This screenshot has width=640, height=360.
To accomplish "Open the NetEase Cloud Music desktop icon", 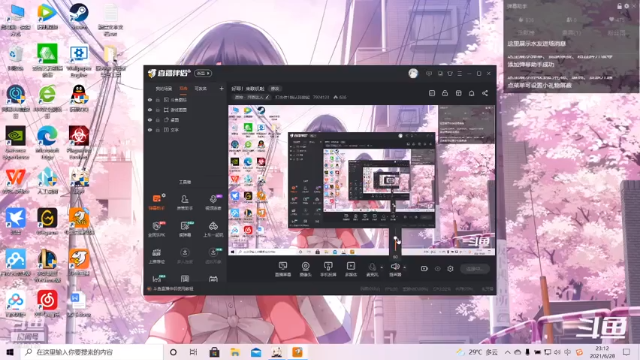I will click(47, 304).
